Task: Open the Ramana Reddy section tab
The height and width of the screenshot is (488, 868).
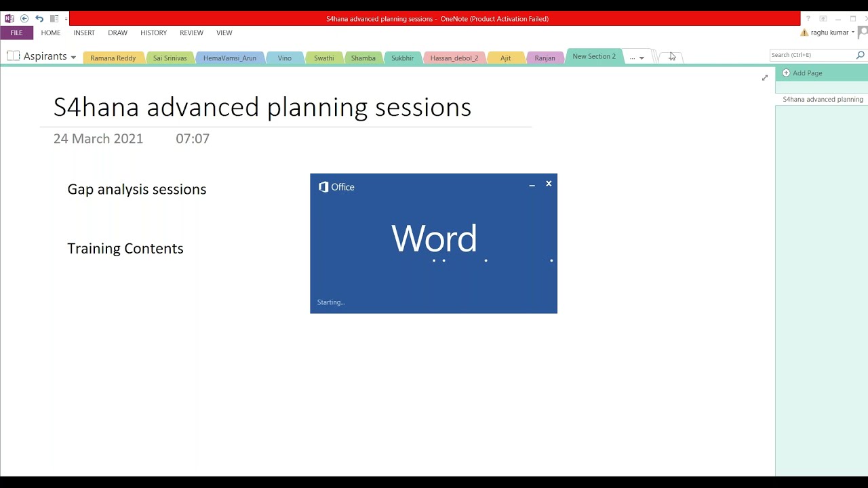Action: pyautogui.click(x=113, y=58)
